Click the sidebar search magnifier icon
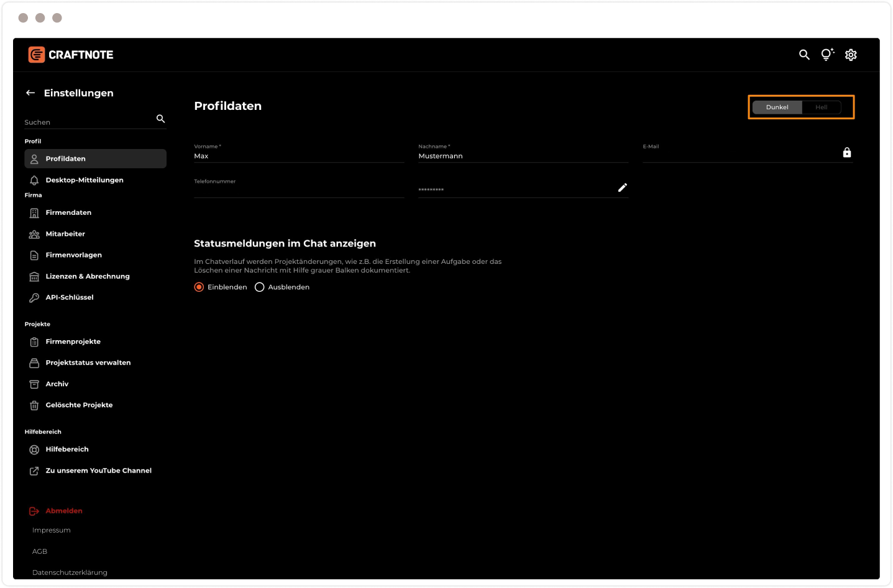The image size is (893, 588). tap(160, 119)
